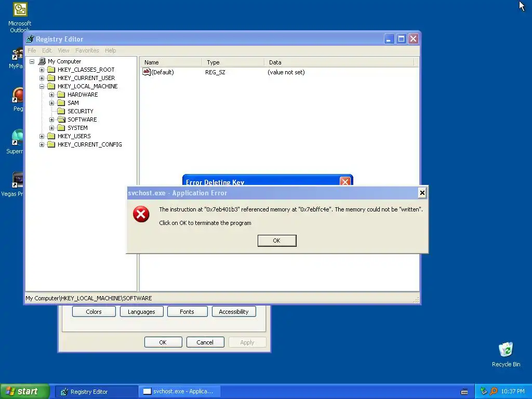Click the Colors button in background dialog

point(94,312)
